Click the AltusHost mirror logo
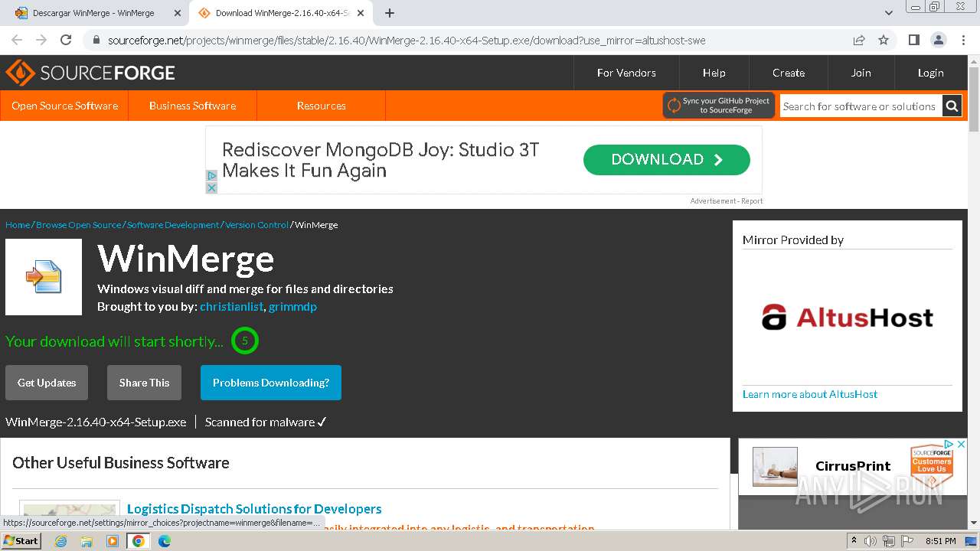The width and height of the screenshot is (980, 551). [x=848, y=317]
